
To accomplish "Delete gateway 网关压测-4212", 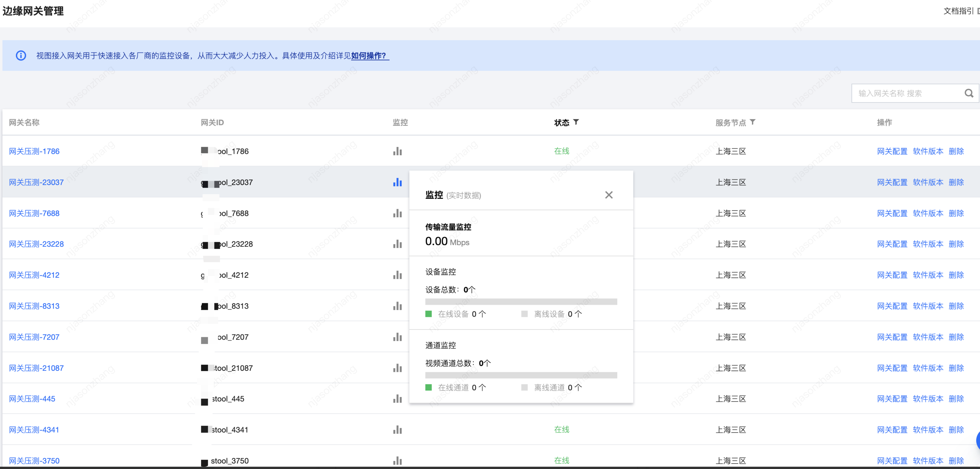I will click(956, 275).
